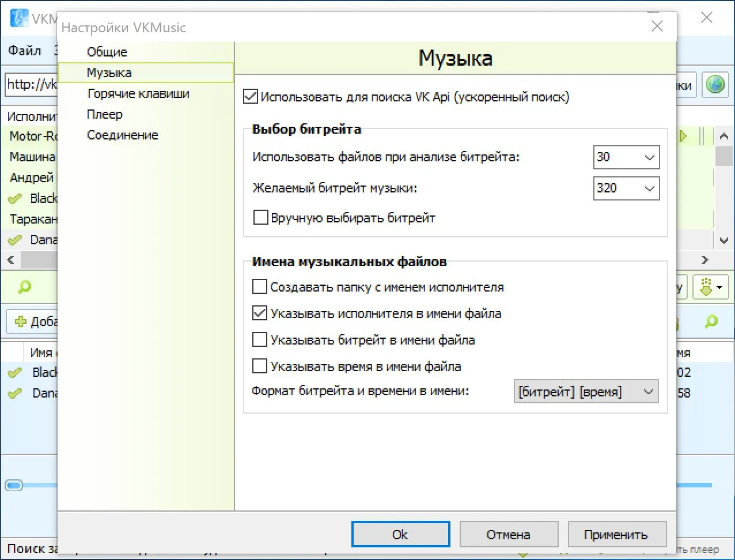Click the track list vertical scrollbar down arrow

click(x=724, y=240)
